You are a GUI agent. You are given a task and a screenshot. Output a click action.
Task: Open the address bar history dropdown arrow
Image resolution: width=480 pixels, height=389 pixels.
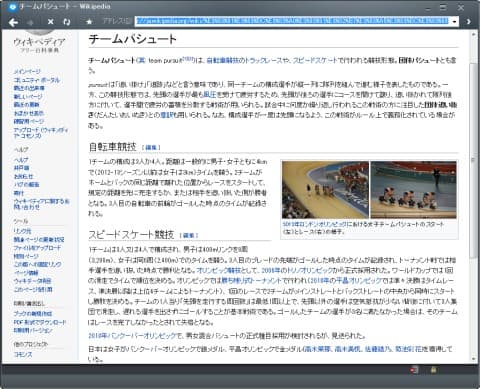[454, 22]
